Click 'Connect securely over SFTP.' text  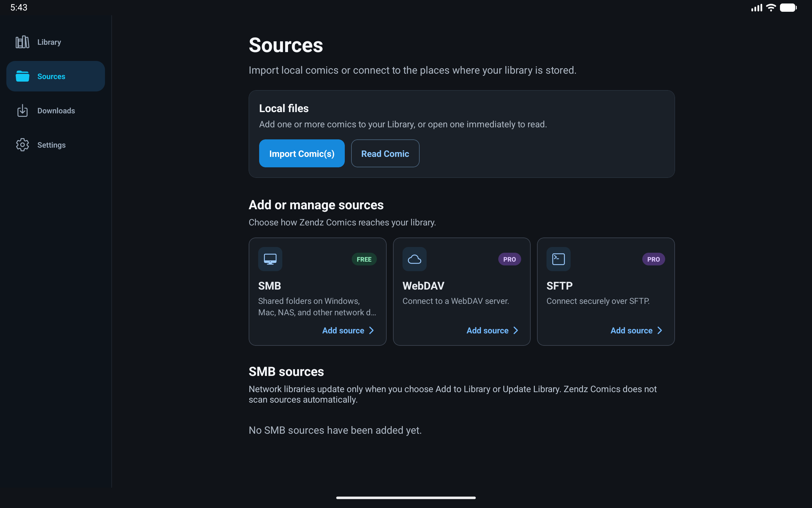(598, 301)
